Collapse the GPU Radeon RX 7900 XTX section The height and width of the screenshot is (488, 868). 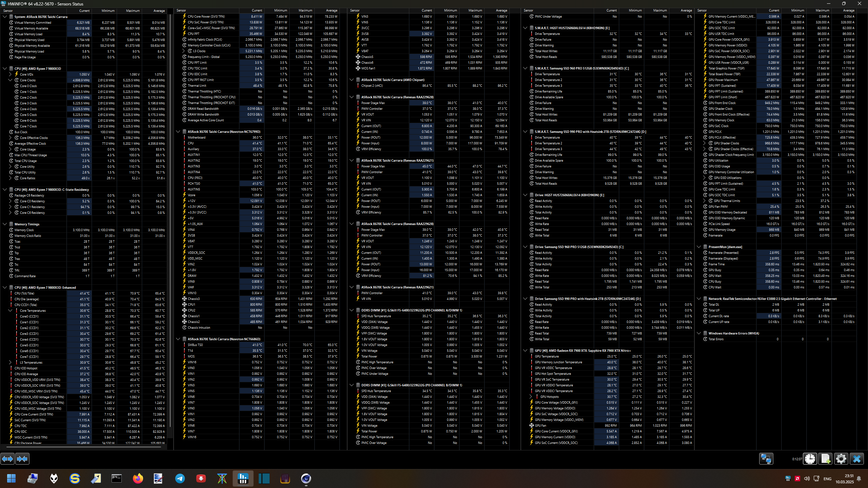coord(525,350)
